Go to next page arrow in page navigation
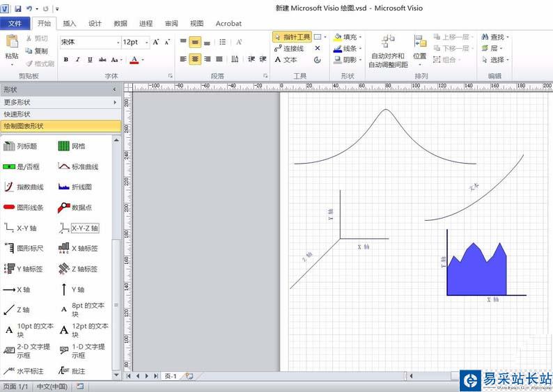The image size is (553, 392). pyautogui.click(x=147, y=376)
